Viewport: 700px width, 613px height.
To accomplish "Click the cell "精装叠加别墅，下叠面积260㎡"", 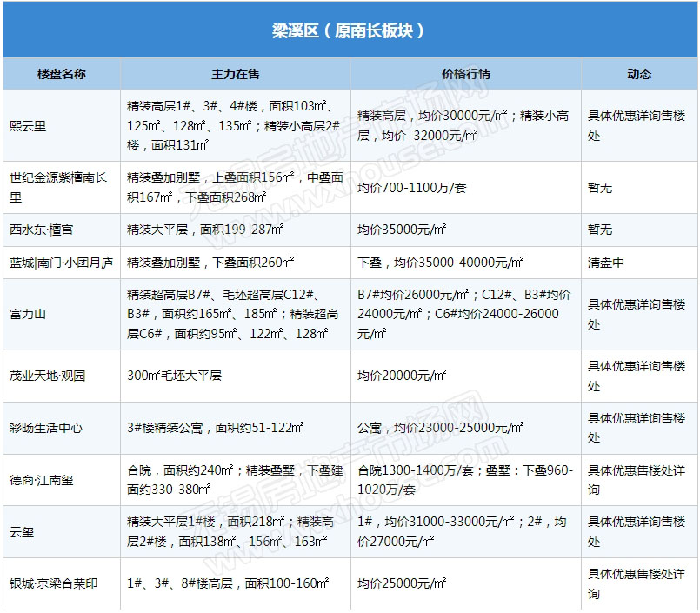I will tap(210, 263).
